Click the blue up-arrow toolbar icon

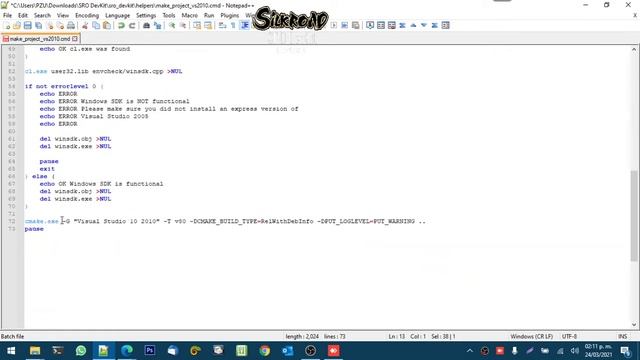tap(413, 25)
